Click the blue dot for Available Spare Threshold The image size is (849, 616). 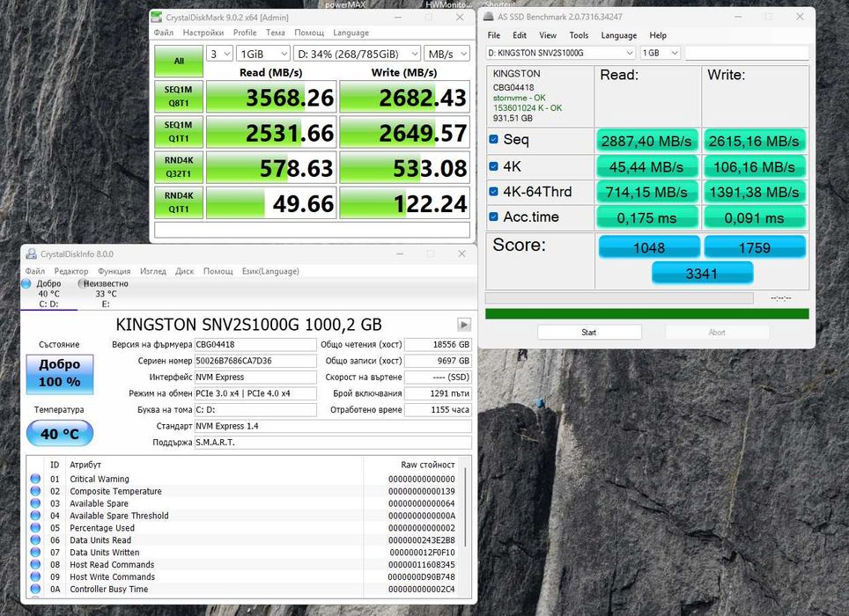coord(36,516)
